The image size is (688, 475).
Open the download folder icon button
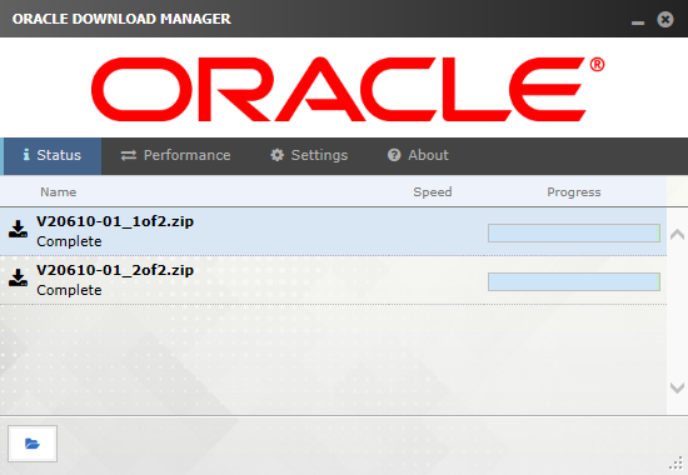pyautogui.click(x=32, y=443)
